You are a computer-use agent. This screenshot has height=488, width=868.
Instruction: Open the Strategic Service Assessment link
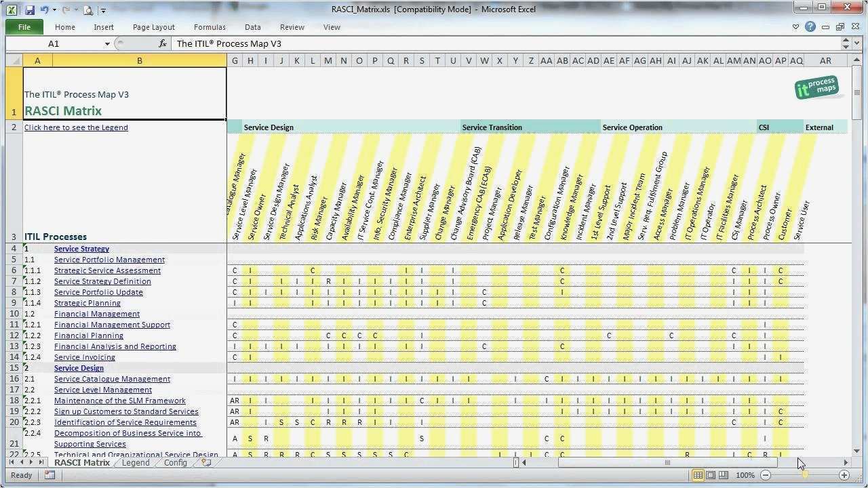click(107, 270)
